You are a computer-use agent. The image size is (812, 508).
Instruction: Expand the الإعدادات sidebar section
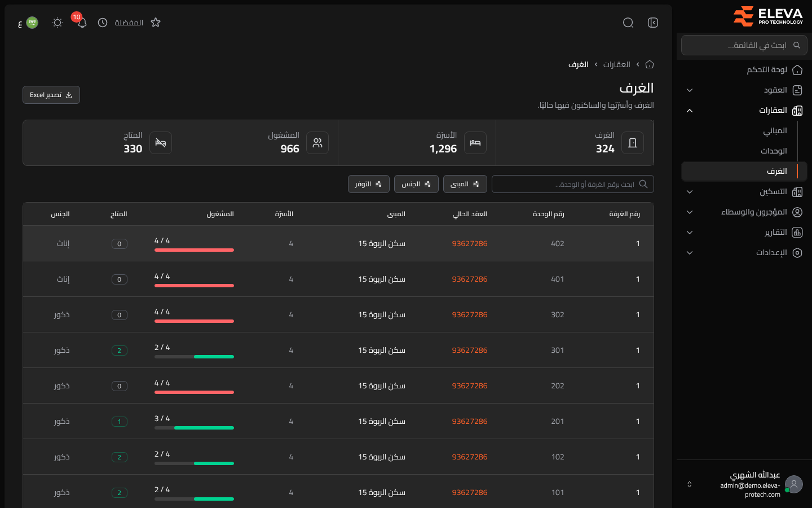click(744, 253)
